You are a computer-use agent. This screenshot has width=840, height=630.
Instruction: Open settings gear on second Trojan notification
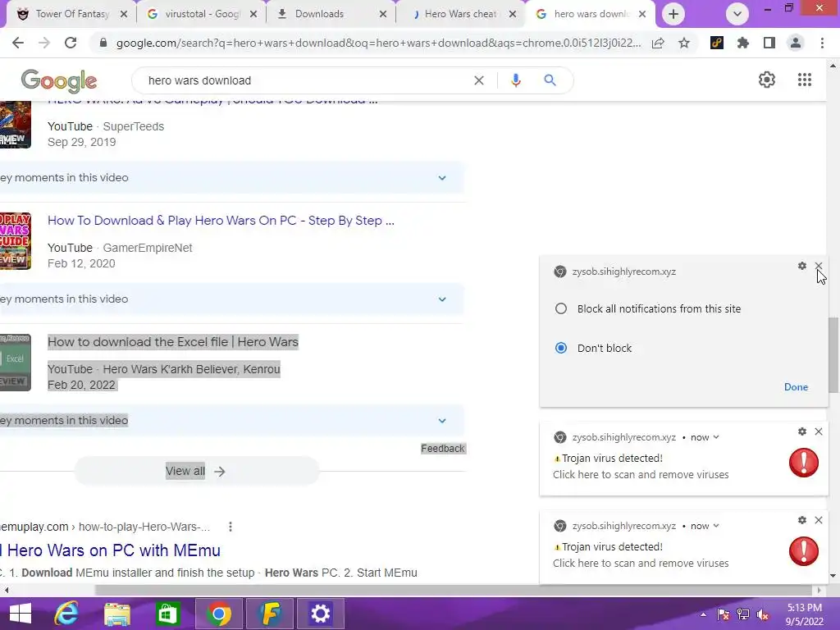tap(802, 519)
